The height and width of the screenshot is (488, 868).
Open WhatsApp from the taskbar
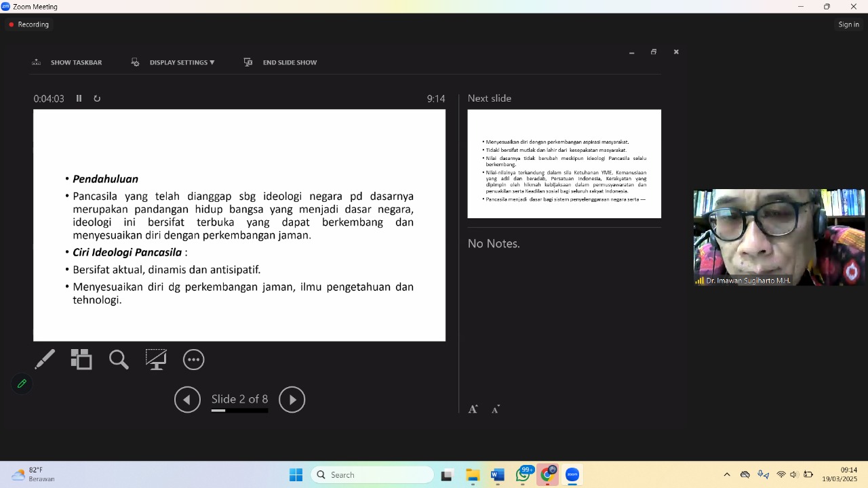(523, 475)
